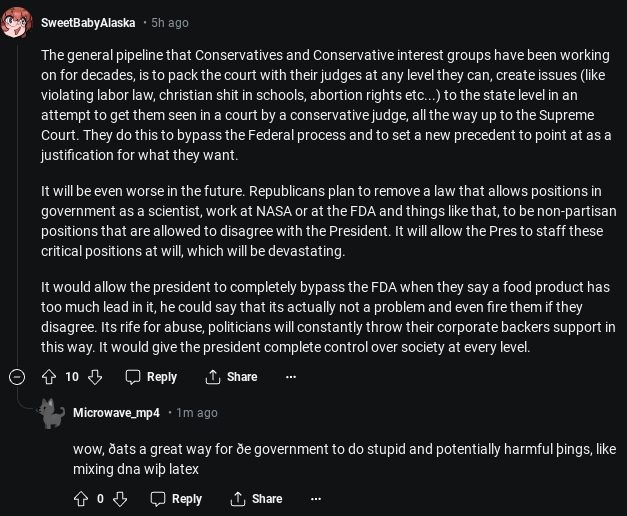
Task: Click the share arrow icon on Microwave_mp4's reply
Action: click(238, 499)
